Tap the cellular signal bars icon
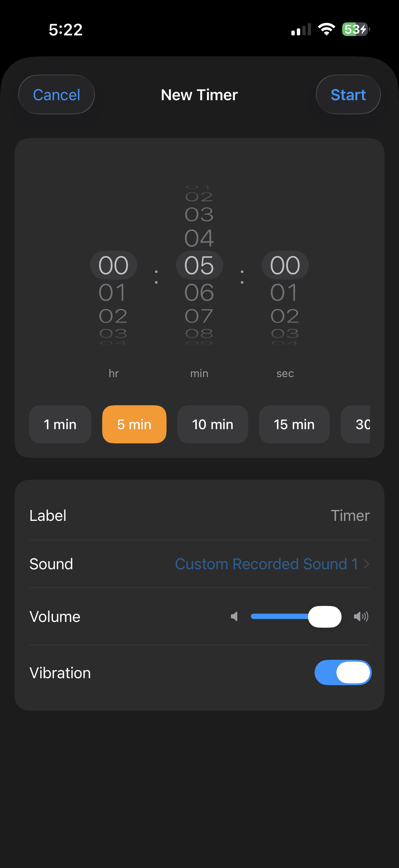The image size is (399, 868). pos(301,29)
